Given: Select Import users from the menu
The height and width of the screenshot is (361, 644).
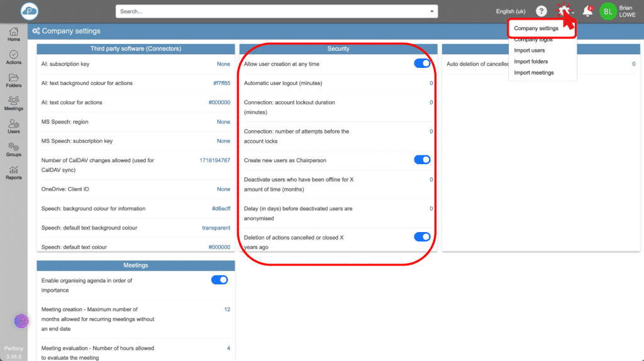Looking at the screenshot, I should pos(530,50).
